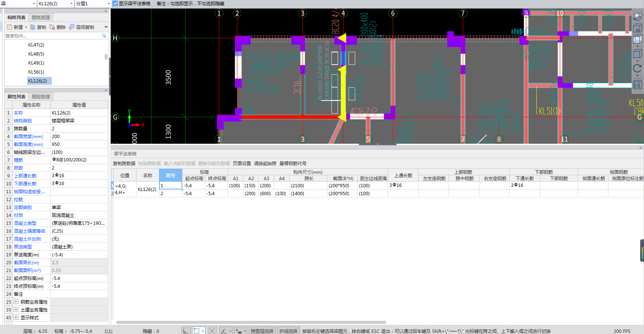Click 复制跨数据 in beam table toolbar
Viewport: 644px width, 334px height.
point(124,163)
